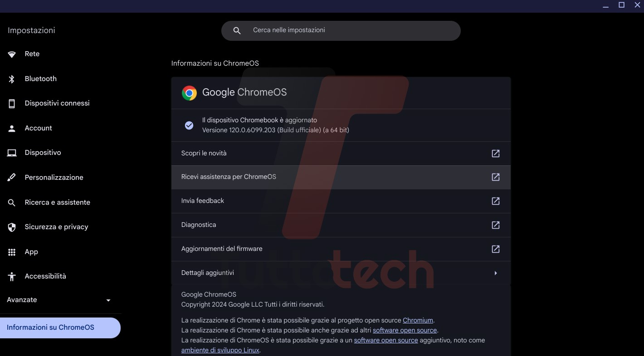Click the brush icon for Personalizzazione

coord(12,178)
